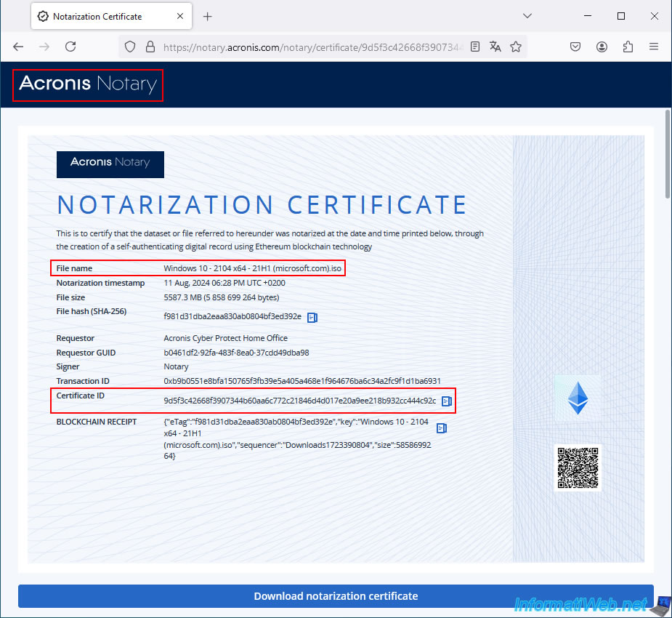Open the Firefox hamburger menu
672x618 pixels.
tap(654, 47)
